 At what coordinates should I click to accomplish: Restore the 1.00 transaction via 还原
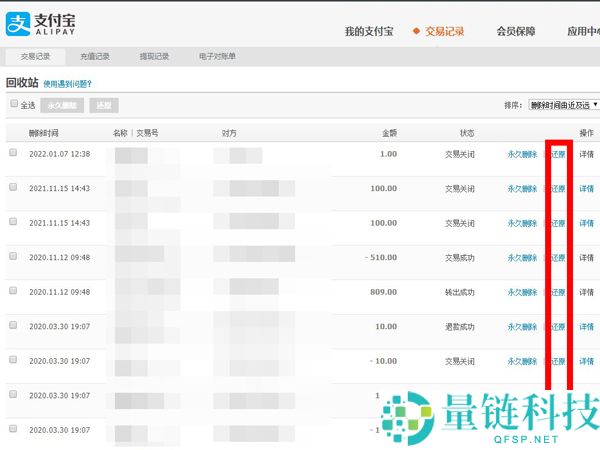558,154
